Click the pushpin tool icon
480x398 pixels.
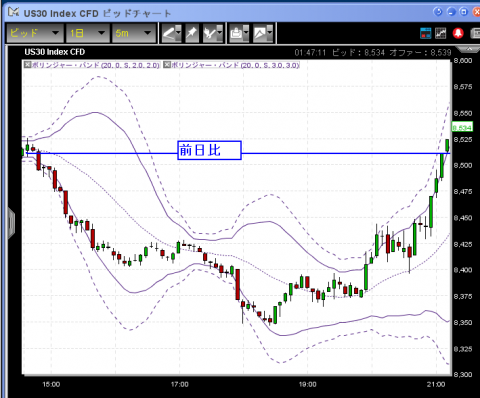(x=192, y=33)
